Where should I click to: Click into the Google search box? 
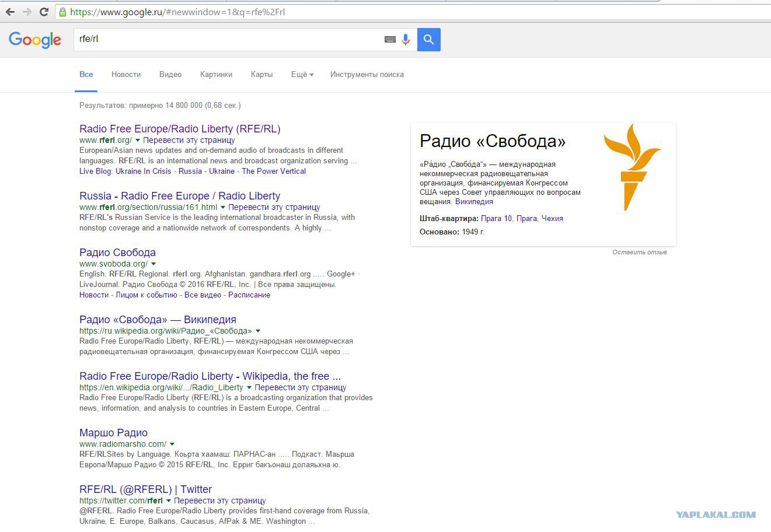coord(228,40)
